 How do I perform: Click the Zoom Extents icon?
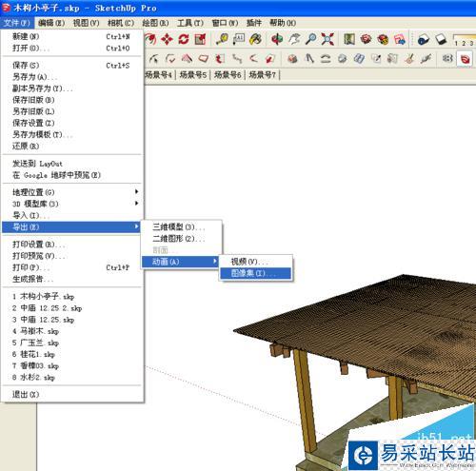[327, 39]
